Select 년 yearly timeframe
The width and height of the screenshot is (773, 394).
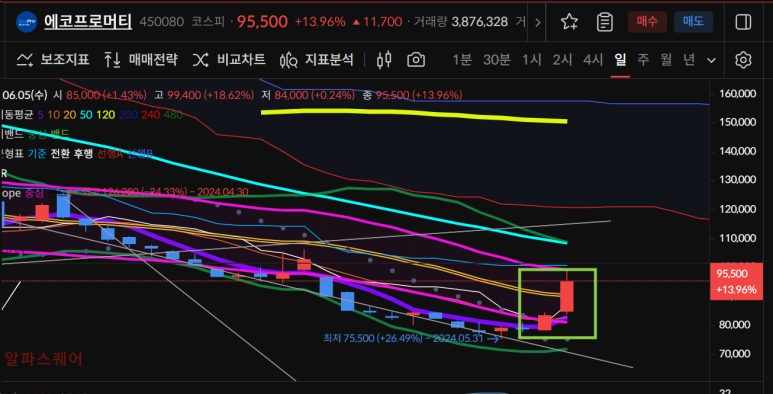coord(689,60)
